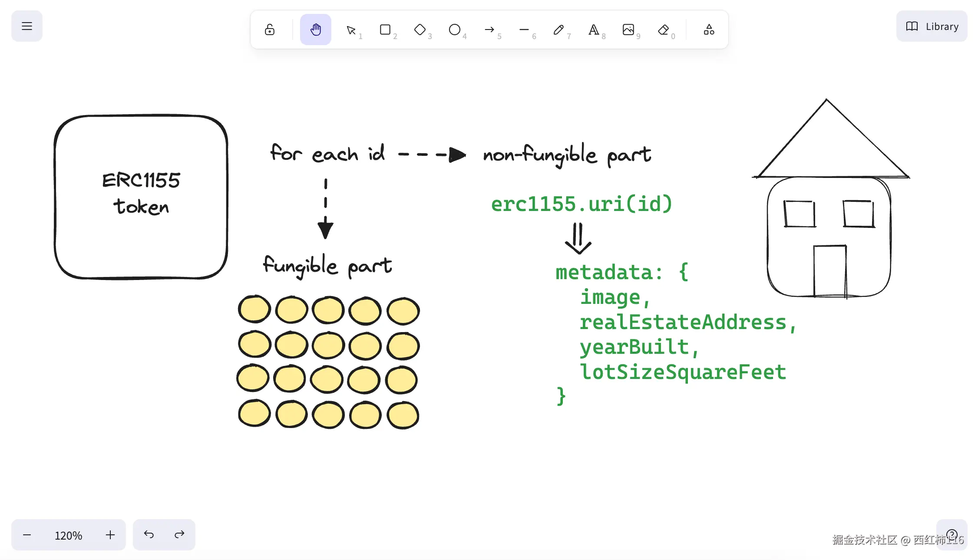Screen dimensions: 978x560
Task: Select the Selection arrow tool
Action: coord(351,30)
